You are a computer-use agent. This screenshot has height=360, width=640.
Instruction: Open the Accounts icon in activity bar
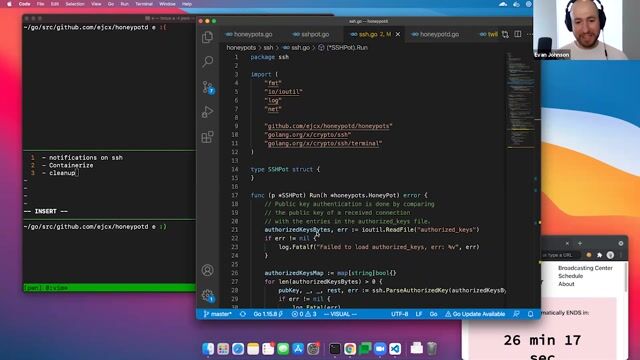207,270
